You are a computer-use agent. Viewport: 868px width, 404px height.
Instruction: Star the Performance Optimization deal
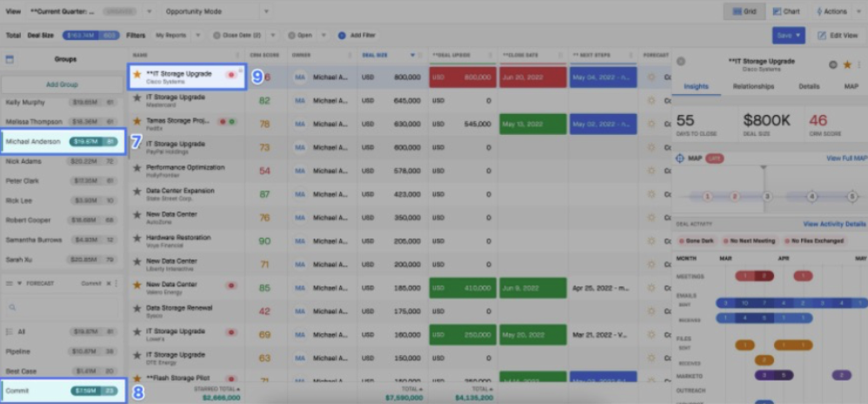(x=137, y=168)
